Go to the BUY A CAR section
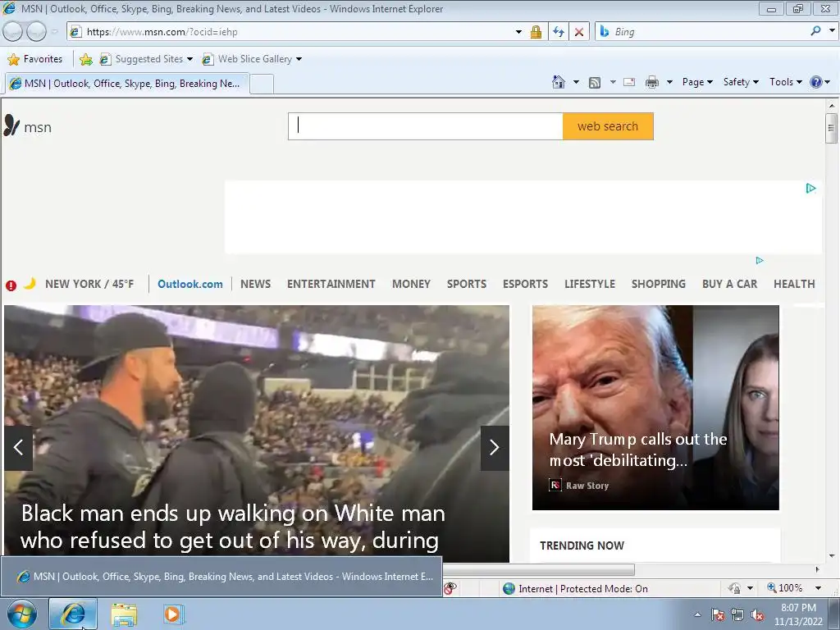Image resolution: width=840 pixels, height=630 pixels. (729, 284)
